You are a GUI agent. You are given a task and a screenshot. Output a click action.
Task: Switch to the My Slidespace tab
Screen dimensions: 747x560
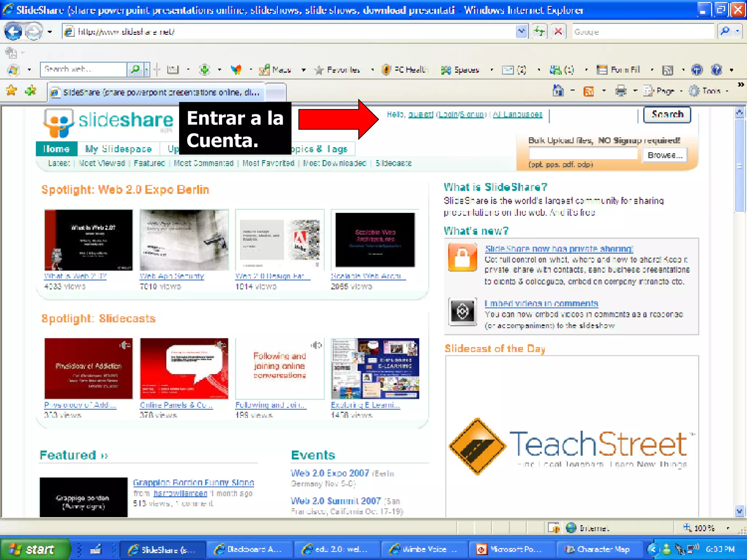[x=118, y=149]
